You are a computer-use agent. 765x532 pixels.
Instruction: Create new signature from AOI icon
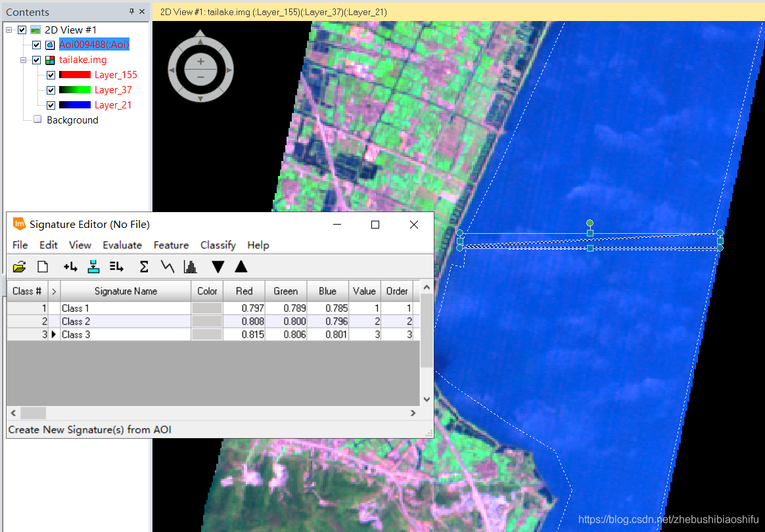click(x=70, y=267)
